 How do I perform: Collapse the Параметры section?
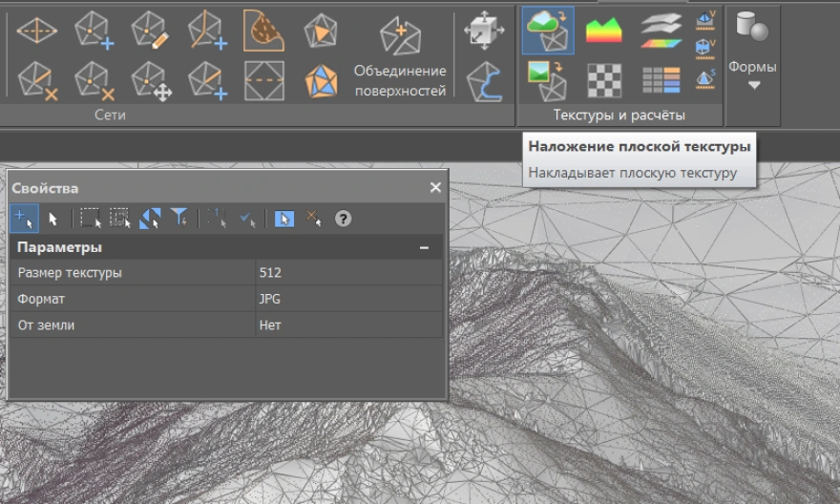tap(424, 248)
